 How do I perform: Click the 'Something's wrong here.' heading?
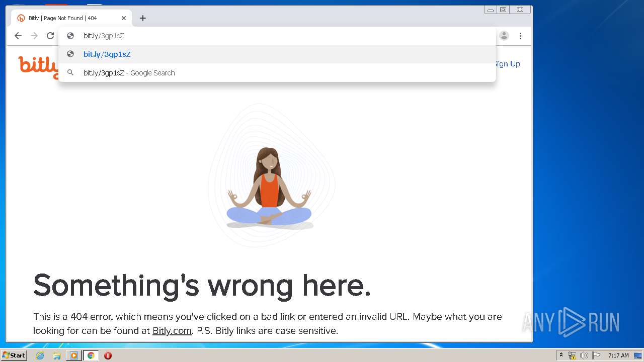click(x=202, y=286)
